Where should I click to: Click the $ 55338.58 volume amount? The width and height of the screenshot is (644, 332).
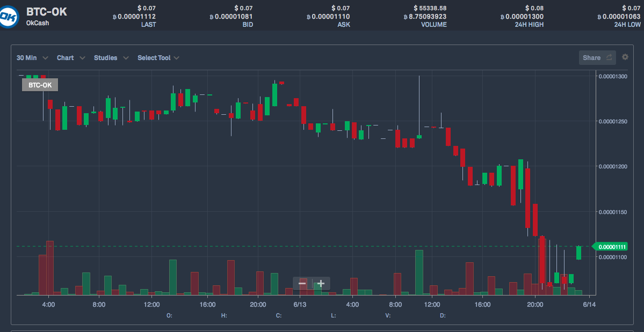coord(430,8)
